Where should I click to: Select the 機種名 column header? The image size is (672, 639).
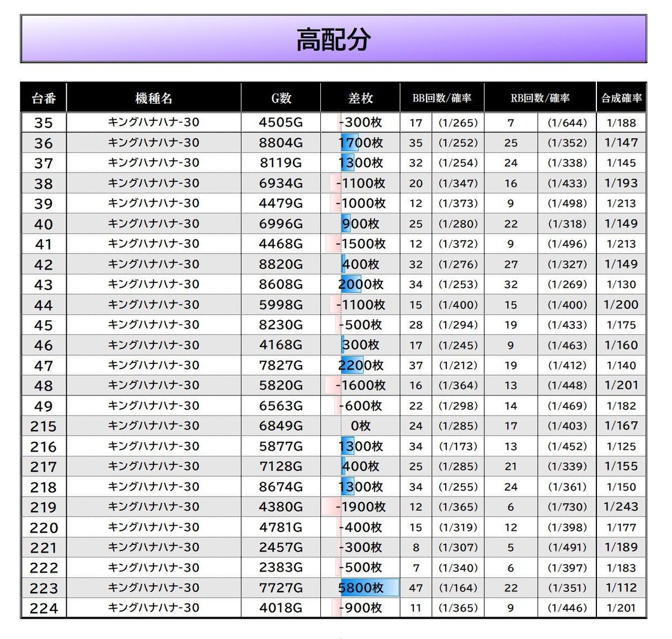(x=154, y=99)
